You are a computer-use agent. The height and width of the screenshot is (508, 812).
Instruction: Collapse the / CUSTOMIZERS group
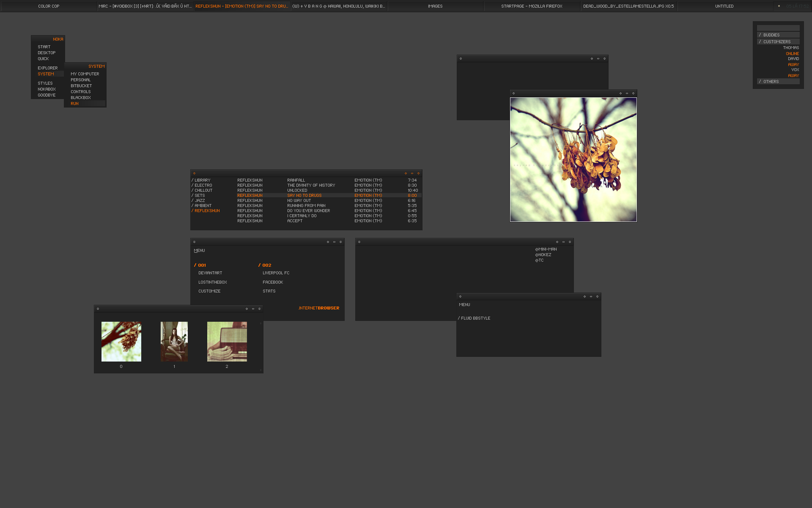(778, 41)
